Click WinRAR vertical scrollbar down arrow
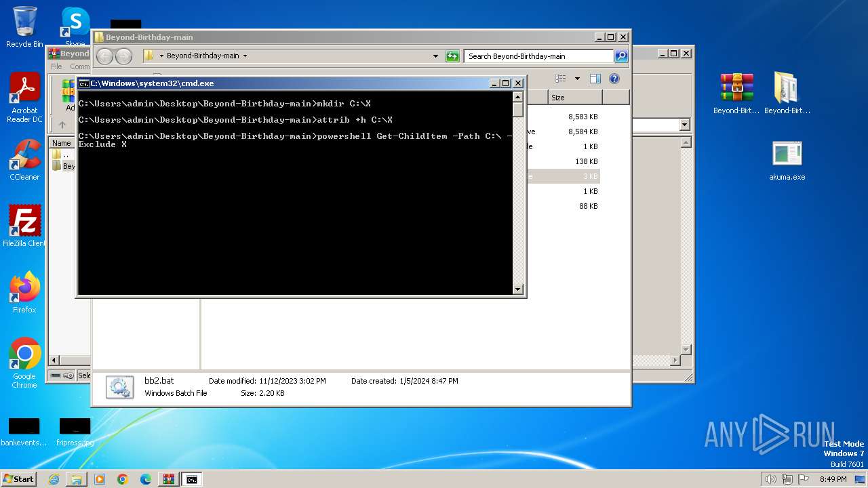The height and width of the screenshot is (488, 868). click(x=686, y=350)
